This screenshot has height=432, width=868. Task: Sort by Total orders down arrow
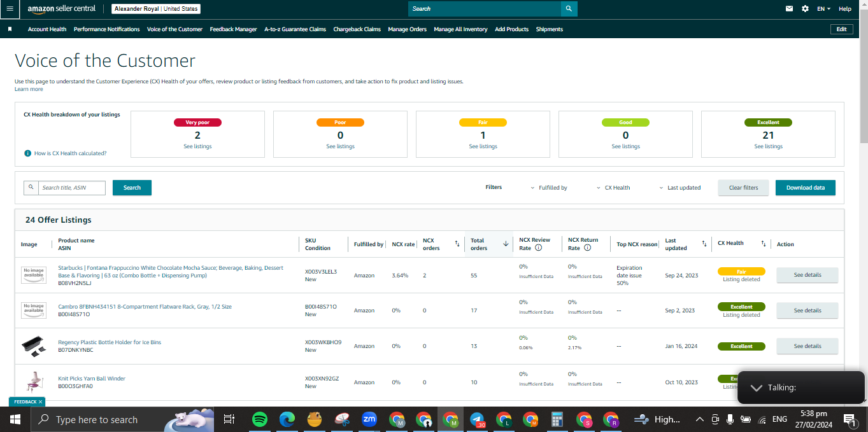coord(506,244)
